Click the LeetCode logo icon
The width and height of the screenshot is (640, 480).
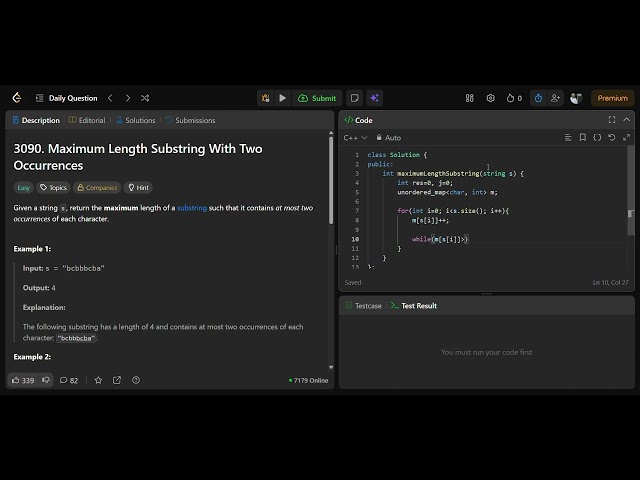point(17,98)
